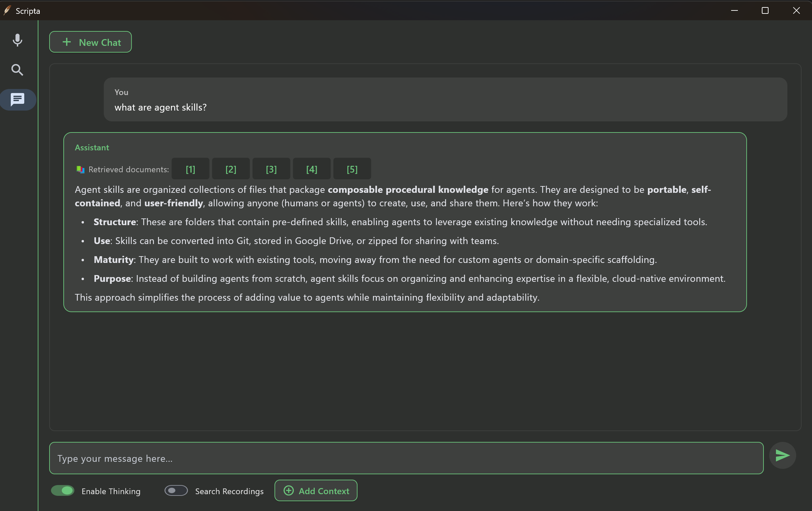Image resolution: width=812 pixels, height=511 pixels.
Task: Open retrieved document [1]
Action: (x=190, y=169)
